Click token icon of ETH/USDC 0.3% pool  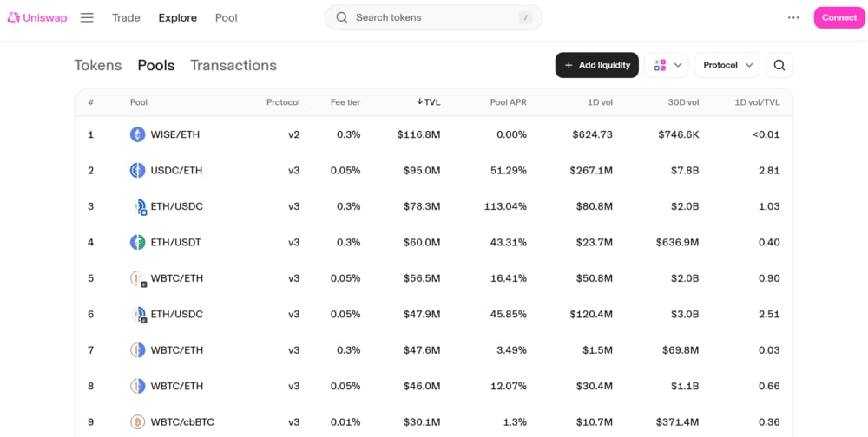coord(138,206)
